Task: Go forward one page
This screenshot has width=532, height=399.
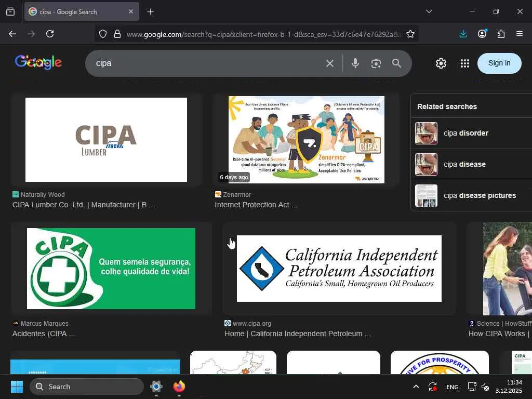Action: coord(31,34)
